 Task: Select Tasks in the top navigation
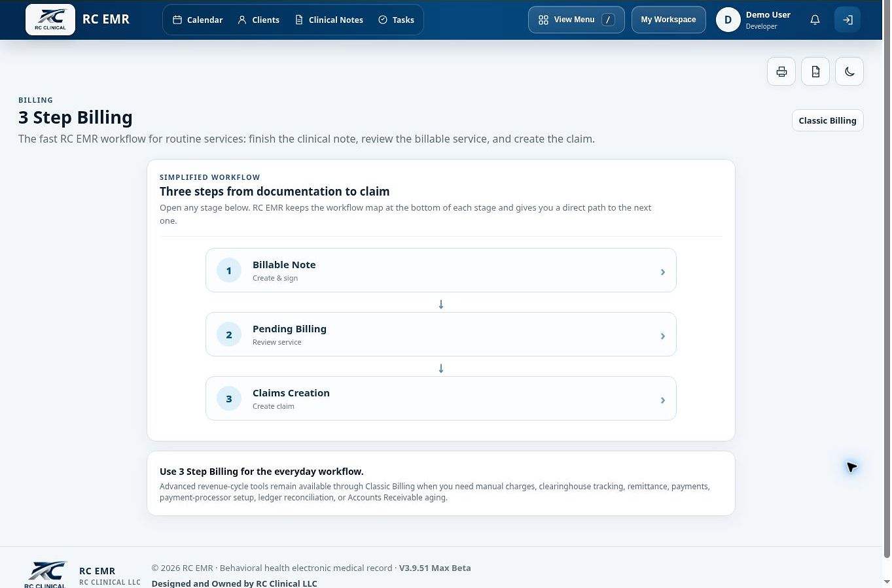pyautogui.click(x=397, y=20)
